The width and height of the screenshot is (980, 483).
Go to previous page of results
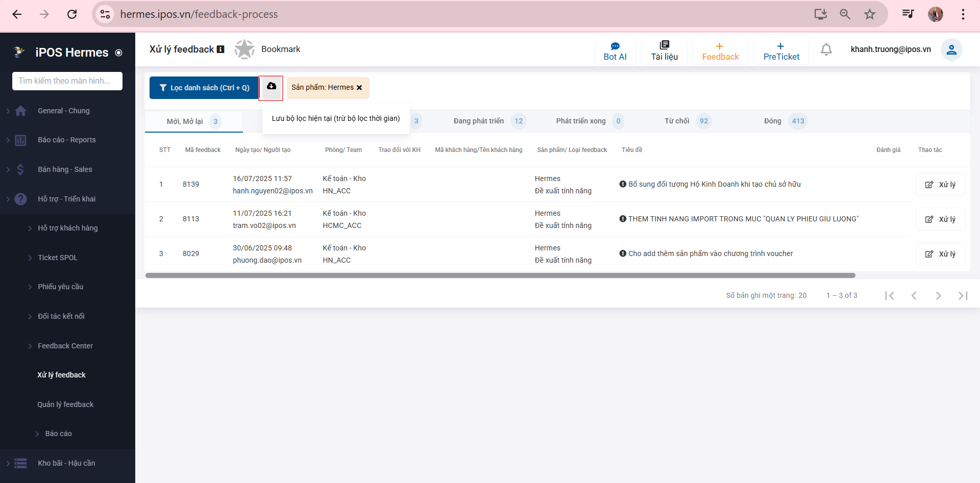tap(914, 296)
